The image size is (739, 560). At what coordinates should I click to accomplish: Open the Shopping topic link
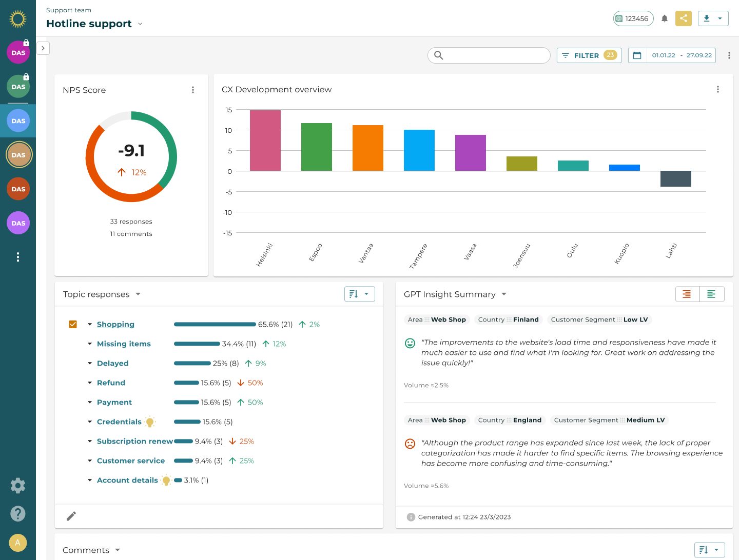pyautogui.click(x=115, y=324)
